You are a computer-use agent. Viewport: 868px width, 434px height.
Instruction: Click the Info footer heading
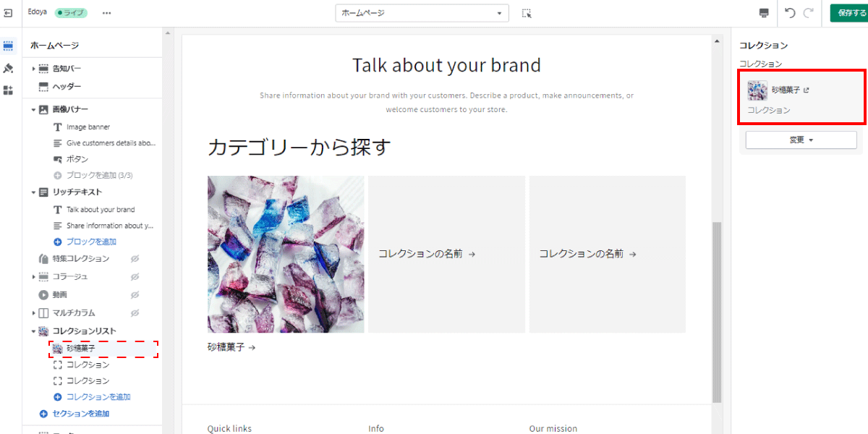(x=376, y=428)
